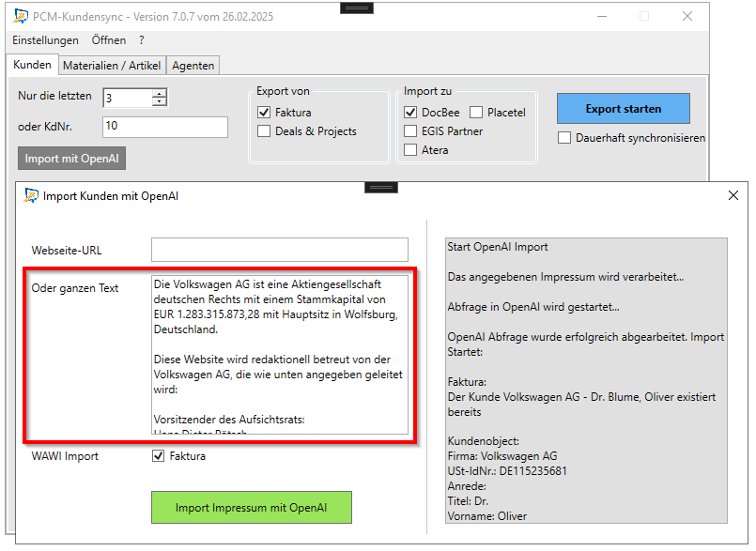Uncheck the DocBee import checkbox
Screen dimensions: 756x551
click(x=410, y=113)
